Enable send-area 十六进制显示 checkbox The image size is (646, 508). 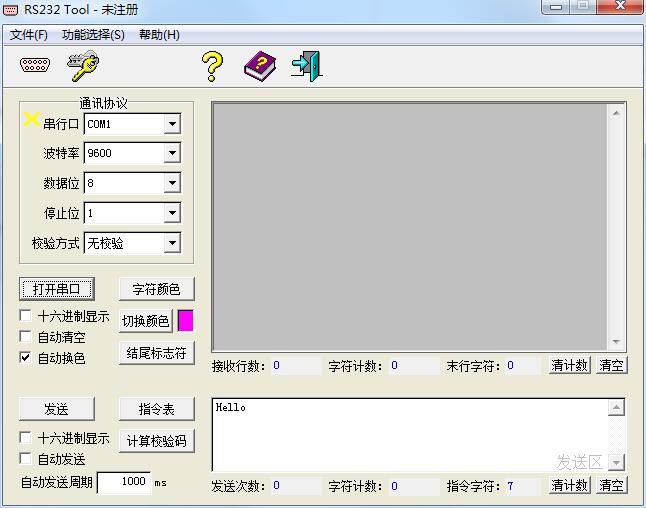pos(26,438)
